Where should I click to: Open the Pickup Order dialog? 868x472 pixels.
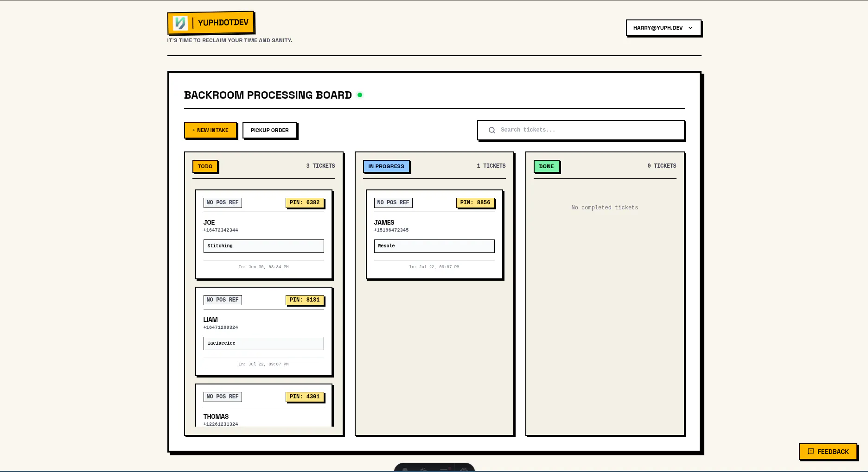[270, 130]
